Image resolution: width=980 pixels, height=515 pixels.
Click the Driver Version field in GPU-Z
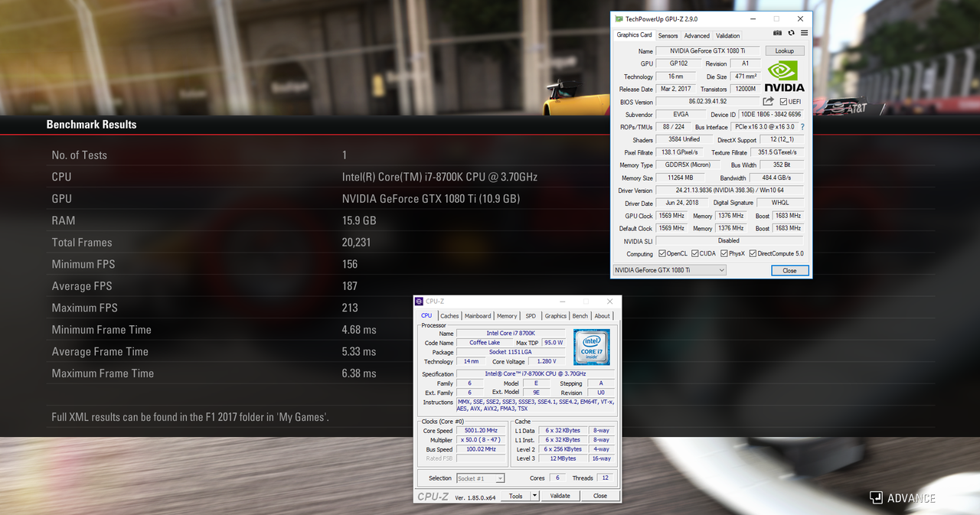click(x=730, y=191)
